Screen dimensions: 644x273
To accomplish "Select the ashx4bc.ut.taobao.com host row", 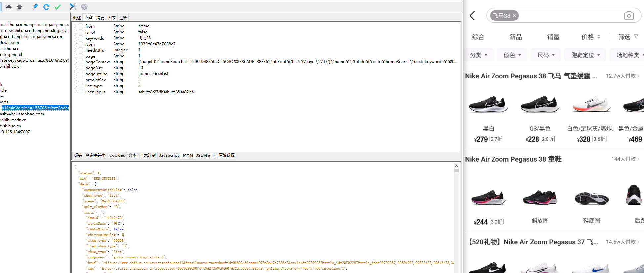I will tap(22, 114).
